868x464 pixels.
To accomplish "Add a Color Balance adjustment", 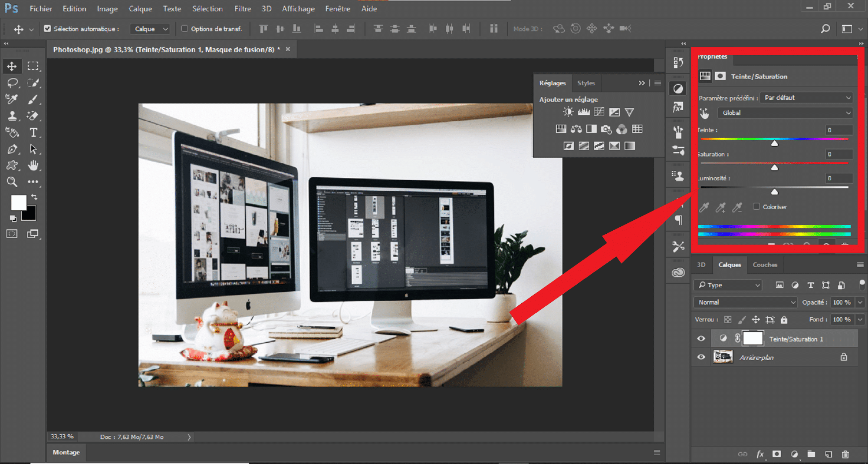I will [x=576, y=129].
